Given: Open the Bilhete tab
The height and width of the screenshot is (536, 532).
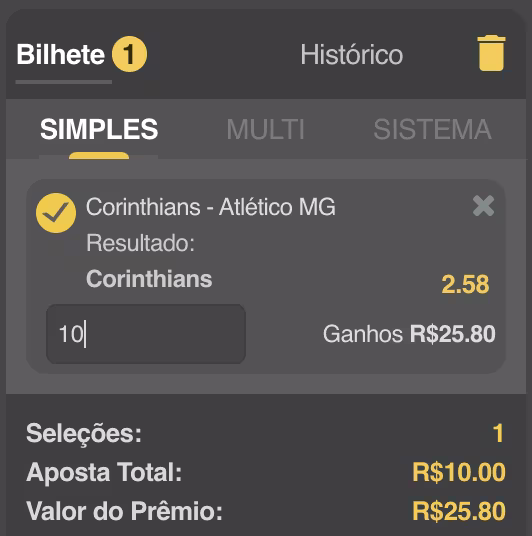Looking at the screenshot, I should 61,55.
